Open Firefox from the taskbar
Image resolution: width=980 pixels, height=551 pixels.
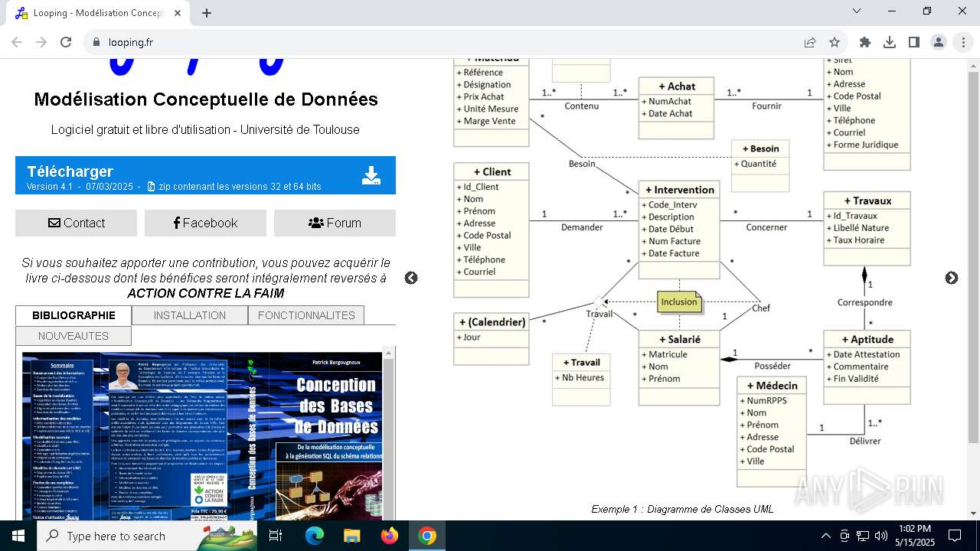click(390, 536)
